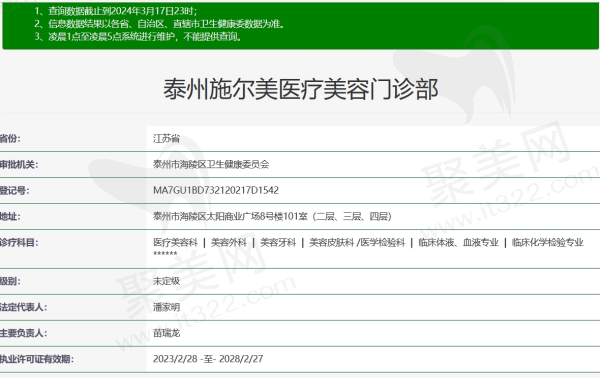Select registration number MA7GU1BD732120217D1542
Screen dimensions: 600x378
[216, 190]
